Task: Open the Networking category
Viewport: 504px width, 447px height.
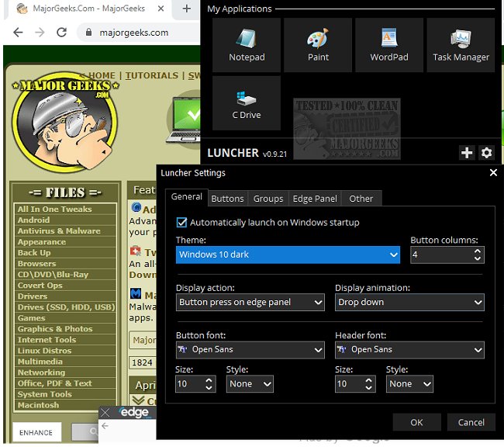Action: pos(65,372)
